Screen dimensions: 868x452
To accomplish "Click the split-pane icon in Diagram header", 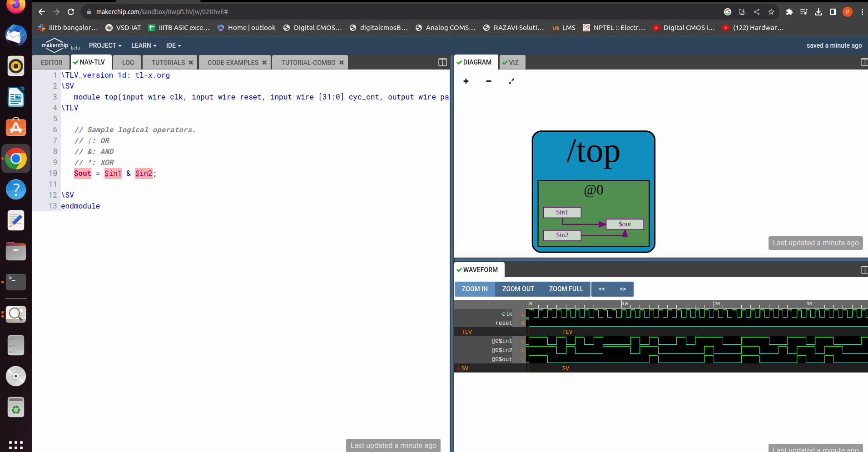I will 863,62.
